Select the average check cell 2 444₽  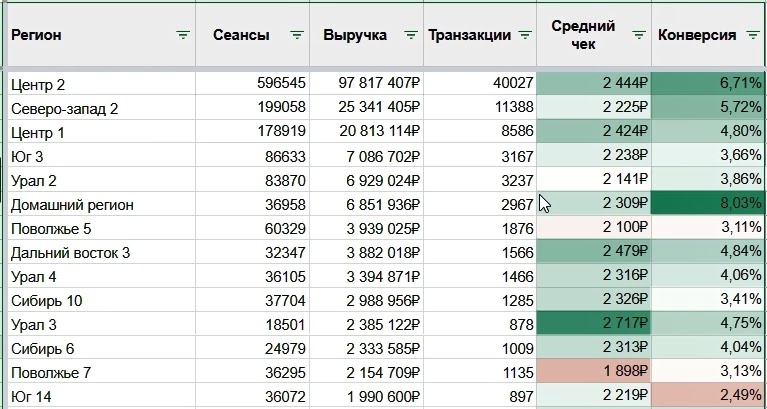point(594,84)
